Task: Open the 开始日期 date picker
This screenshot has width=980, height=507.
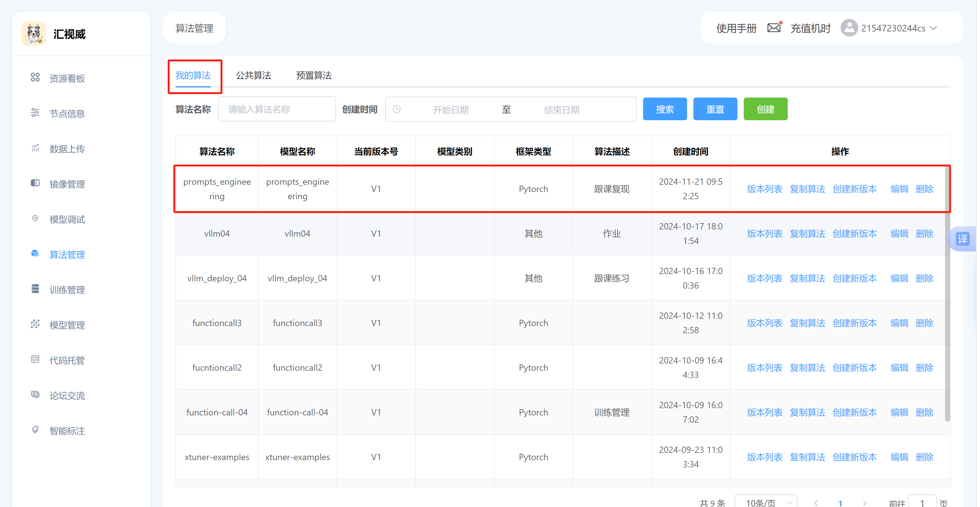Action: pos(451,110)
